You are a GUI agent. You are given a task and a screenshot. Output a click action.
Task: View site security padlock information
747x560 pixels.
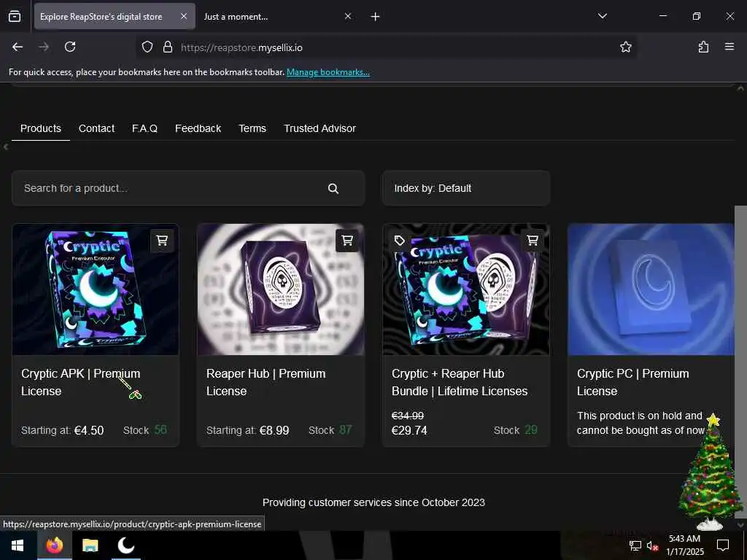pos(168,47)
